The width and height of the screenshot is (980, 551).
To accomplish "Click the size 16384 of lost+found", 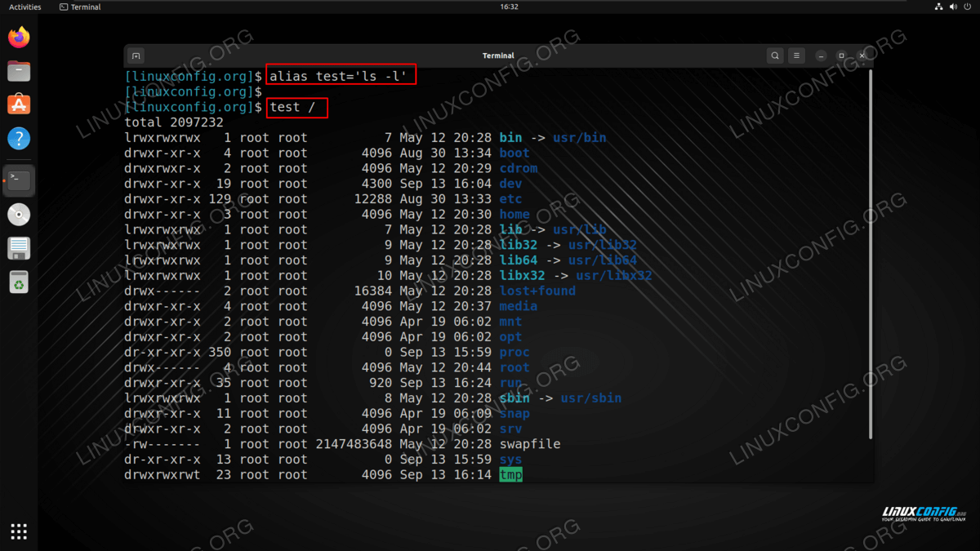I will (373, 291).
